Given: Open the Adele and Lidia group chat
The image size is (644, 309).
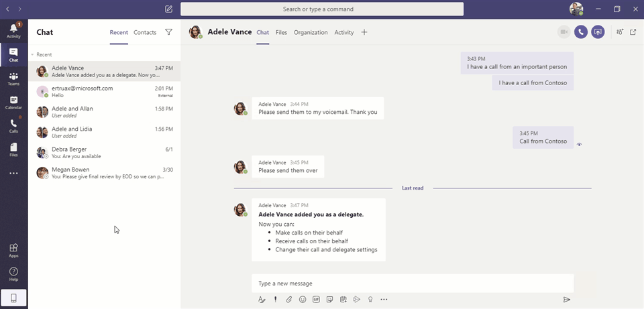Looking at the screenshot, I should pyautogui.click(x=105, y=132).
